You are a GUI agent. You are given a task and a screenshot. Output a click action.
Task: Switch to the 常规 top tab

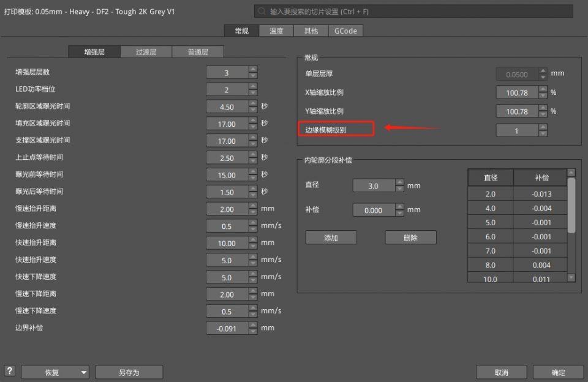241,31
